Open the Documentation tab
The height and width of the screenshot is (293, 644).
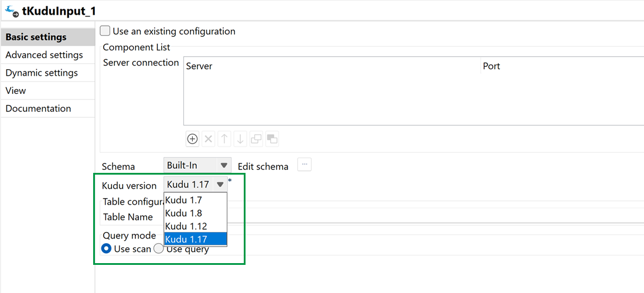pos(47,108)
